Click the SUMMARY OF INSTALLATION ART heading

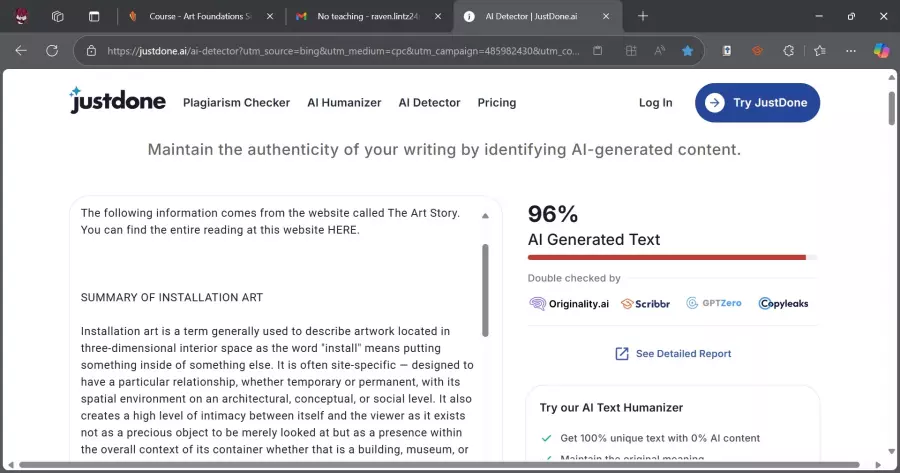172,297
